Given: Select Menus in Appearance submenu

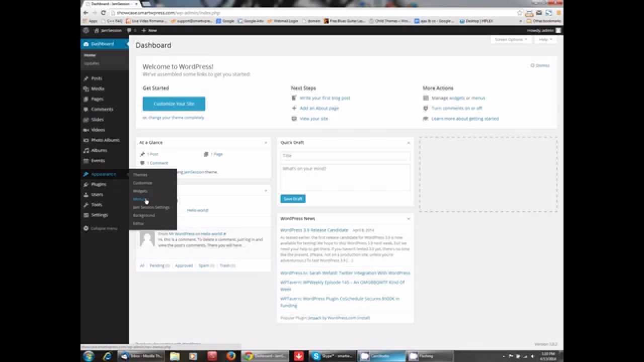Looking at the screenshot, I should [x=139, y=199].
